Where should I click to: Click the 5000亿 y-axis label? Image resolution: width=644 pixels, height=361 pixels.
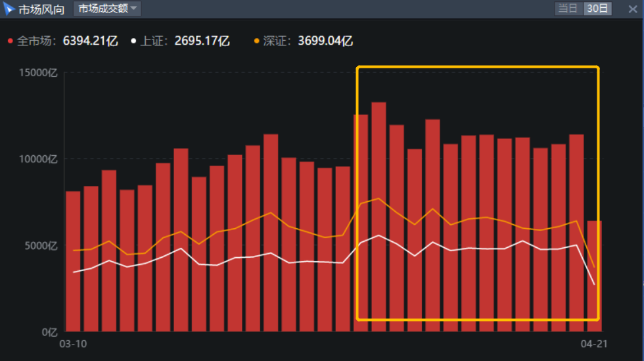pyautogui.click(x=41, y=246)
